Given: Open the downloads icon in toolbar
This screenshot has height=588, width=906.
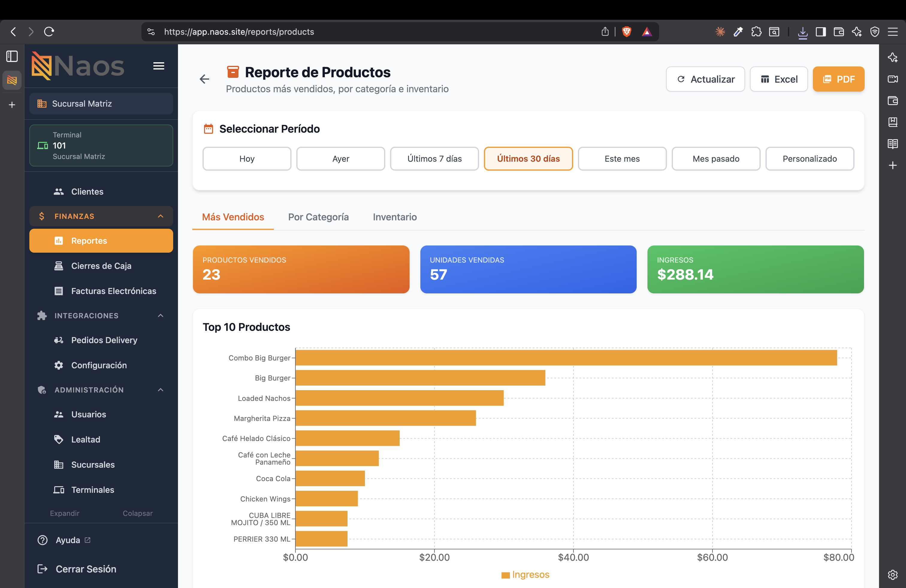Looking at the screenshot, I should coord(803,32).
